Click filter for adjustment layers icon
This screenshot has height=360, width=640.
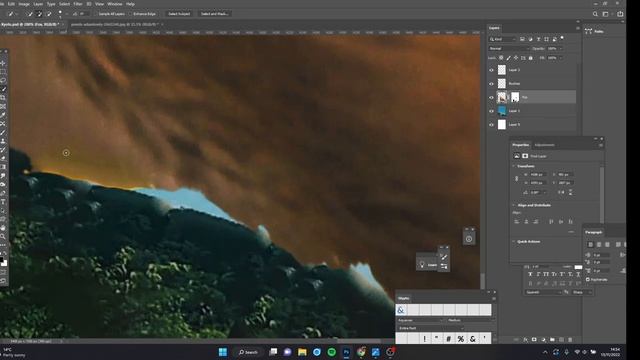point(531,39)
